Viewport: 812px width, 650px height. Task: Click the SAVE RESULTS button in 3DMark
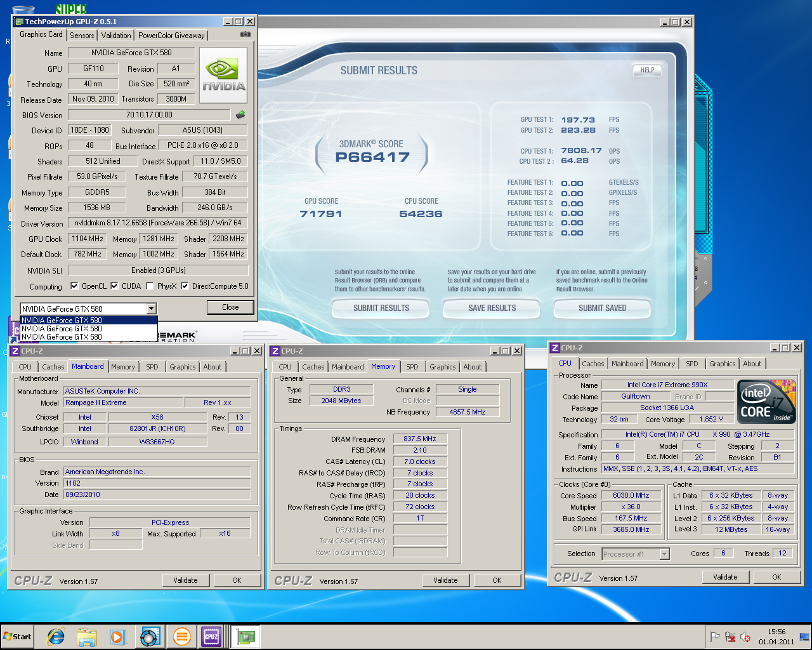coord(492,308)
